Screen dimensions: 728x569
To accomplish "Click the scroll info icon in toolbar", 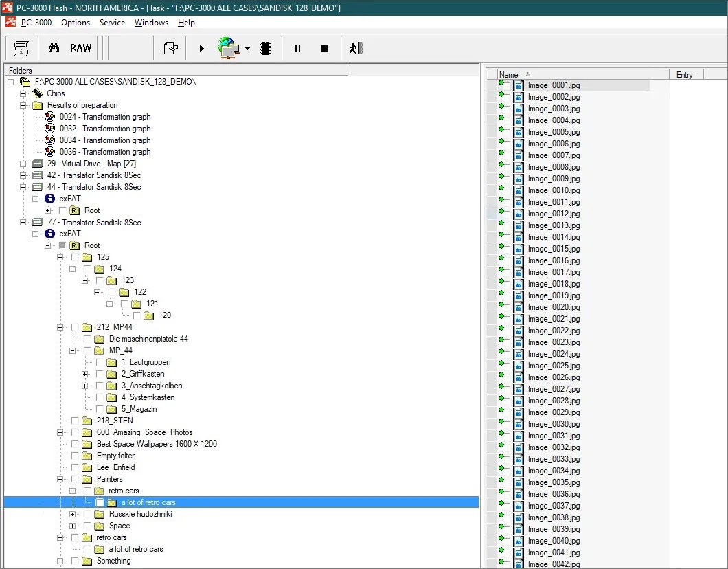I will click(x=21, y=48).
